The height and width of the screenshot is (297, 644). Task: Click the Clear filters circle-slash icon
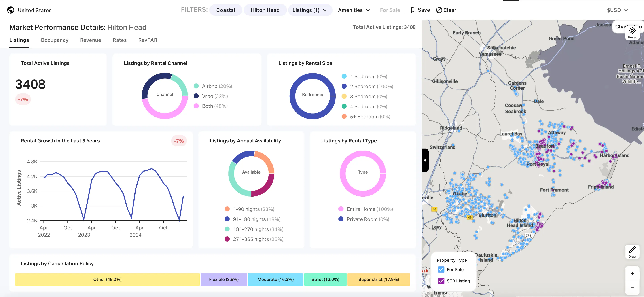(x=439, y=10)
